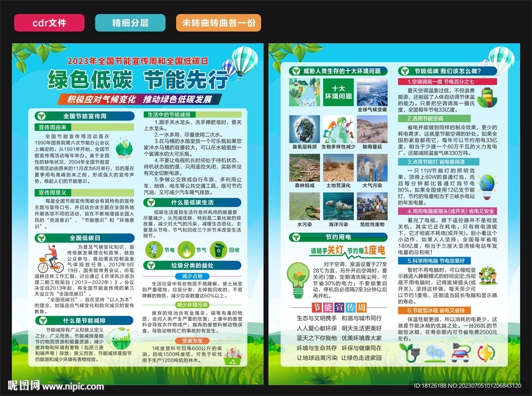Click the 大气污染 smokestack photo
Image resolution: width=532 pixels, height=396 pixels.
pyautogui.click(x=372, y=168)
